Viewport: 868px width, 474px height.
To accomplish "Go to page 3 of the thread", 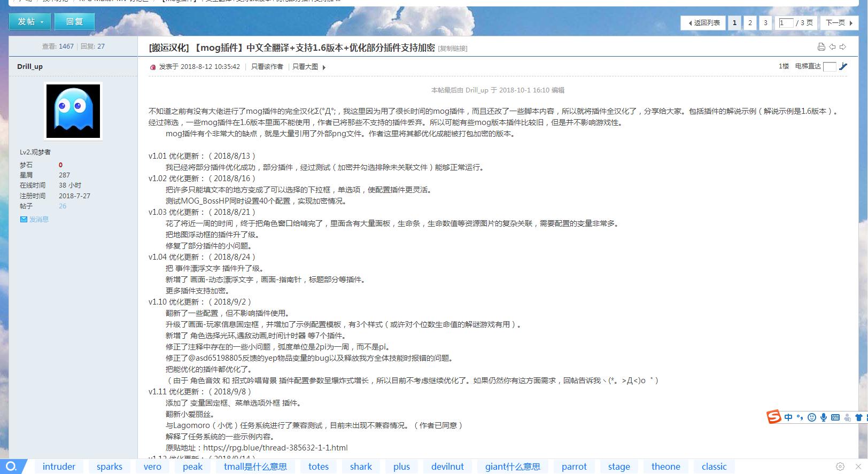I will 765,22.
